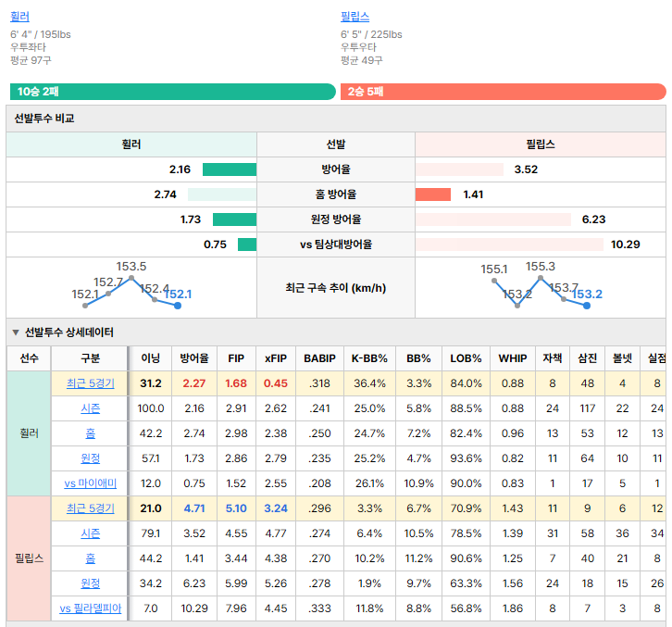The image size is (672, 627).
Task: Open the vs 마이애미 link
Action: [x=91, y=483]
